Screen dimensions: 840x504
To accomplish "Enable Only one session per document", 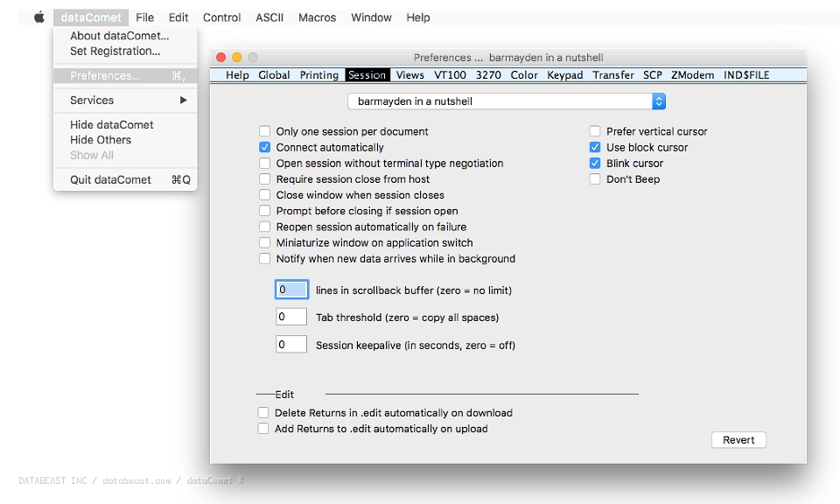I will (264, 131).
